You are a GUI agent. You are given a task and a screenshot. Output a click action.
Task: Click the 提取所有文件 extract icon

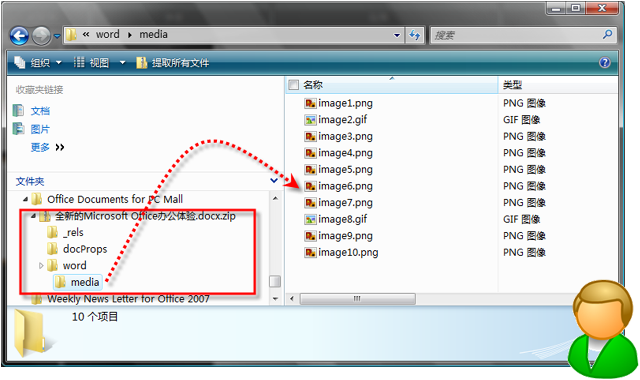click(x=142, y=62)
